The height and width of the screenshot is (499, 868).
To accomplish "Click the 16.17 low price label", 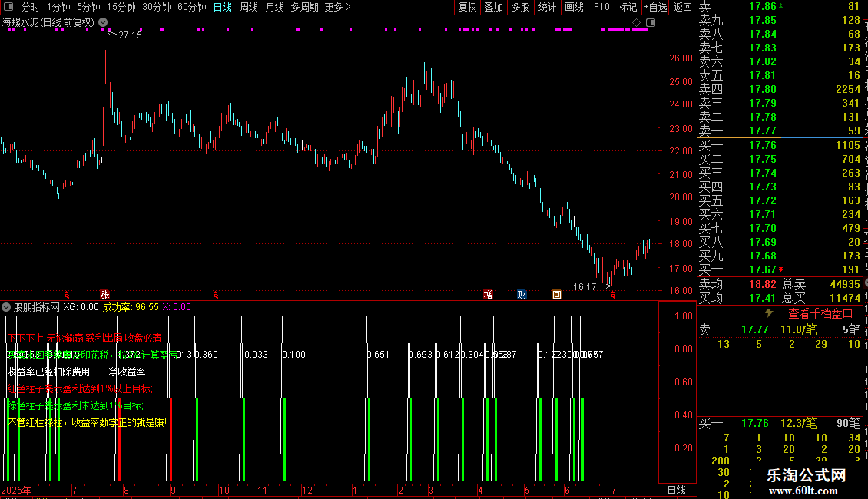I will tap(584, 287).
